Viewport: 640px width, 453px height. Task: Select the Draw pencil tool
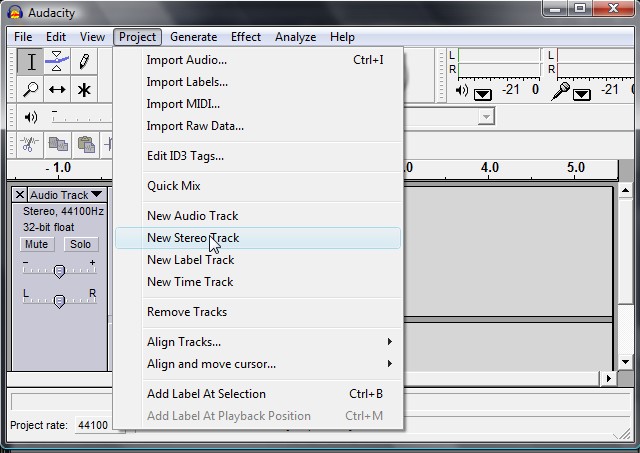coord(84,61)
